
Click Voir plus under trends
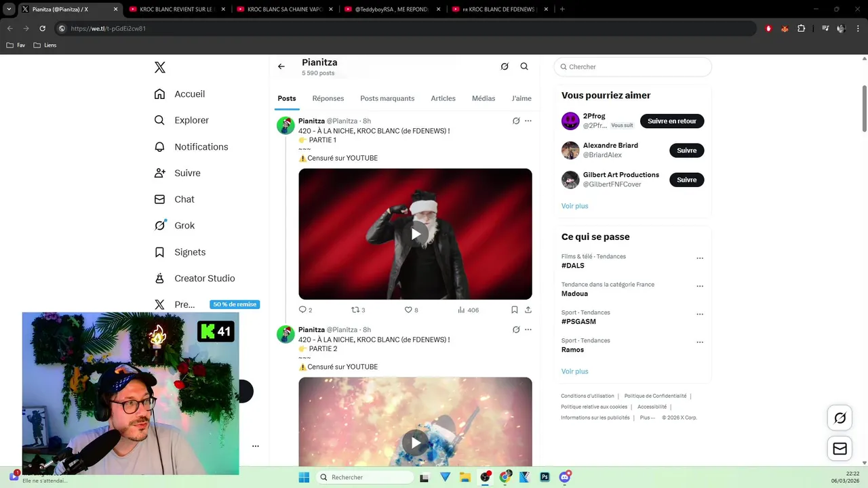(x=575, y=371)
